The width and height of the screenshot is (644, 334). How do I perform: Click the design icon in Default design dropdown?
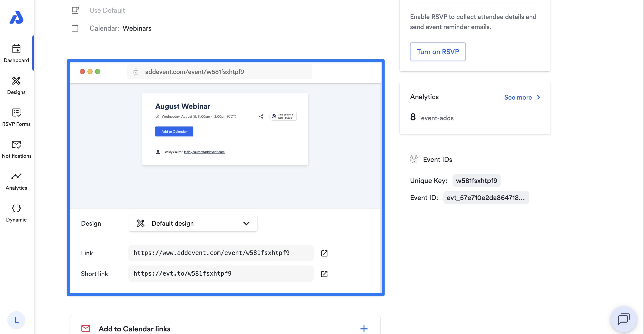tap(140, 223)
